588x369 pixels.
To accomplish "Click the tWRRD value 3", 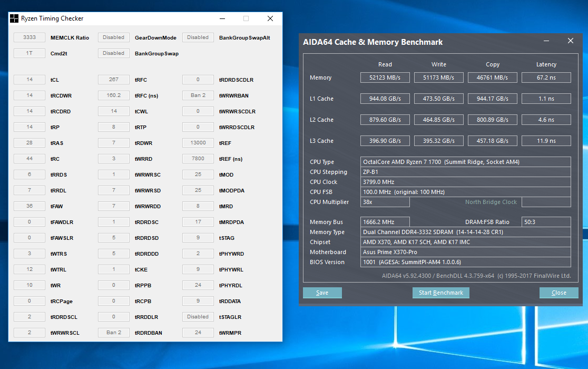I will click(x=114, y=159).
